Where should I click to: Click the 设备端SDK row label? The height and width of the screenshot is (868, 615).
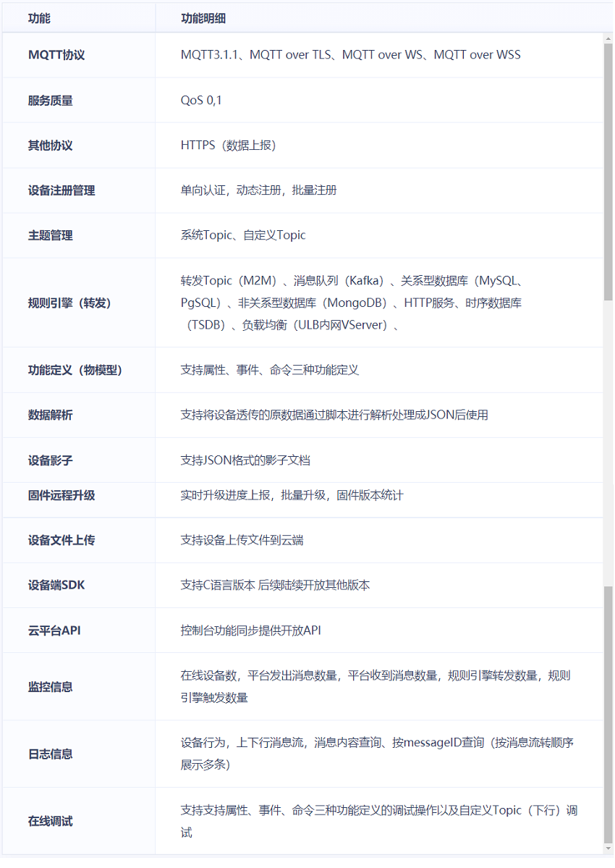pyautogui.click(x=56, y=585)
